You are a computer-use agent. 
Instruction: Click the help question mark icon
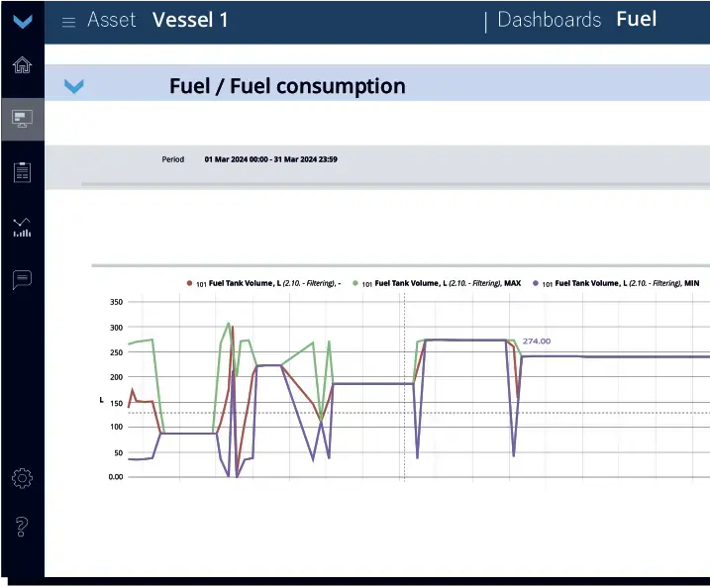[22, 527]
